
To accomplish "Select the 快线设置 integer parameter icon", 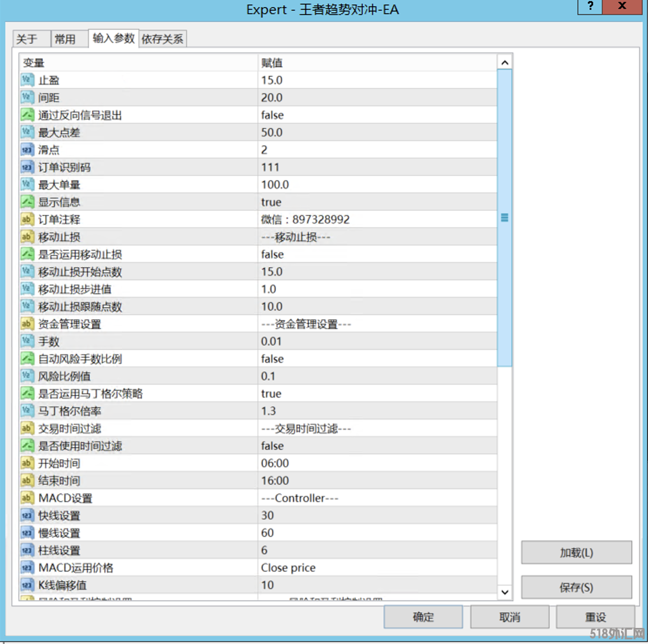I will (27, 515).
